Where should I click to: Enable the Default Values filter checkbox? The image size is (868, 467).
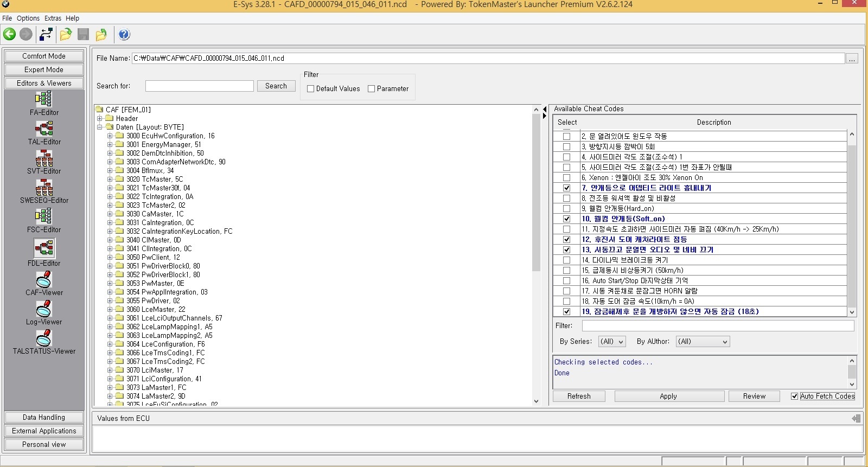(x=310, y=88)
